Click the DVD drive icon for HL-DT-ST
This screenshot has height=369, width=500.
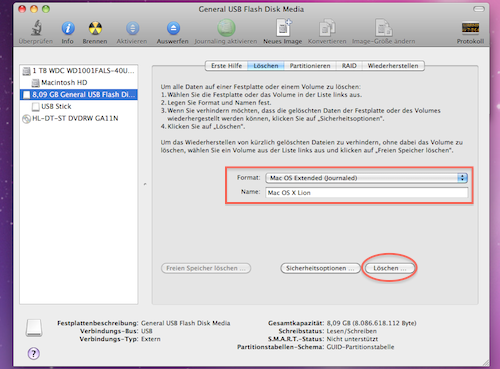(26, 119)
